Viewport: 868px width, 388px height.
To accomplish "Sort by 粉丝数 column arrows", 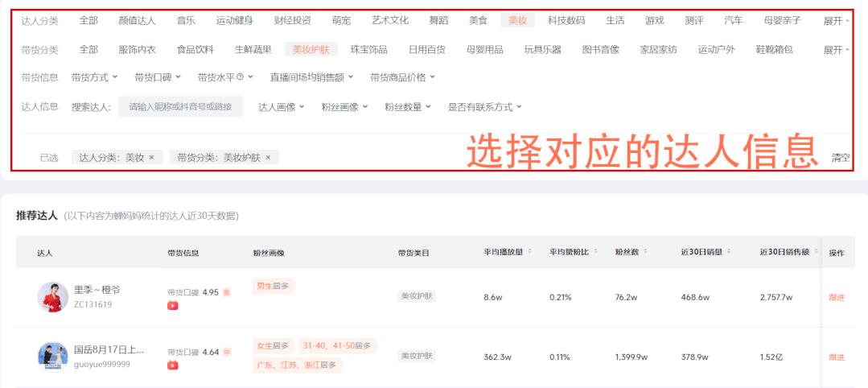I will 645,253.
